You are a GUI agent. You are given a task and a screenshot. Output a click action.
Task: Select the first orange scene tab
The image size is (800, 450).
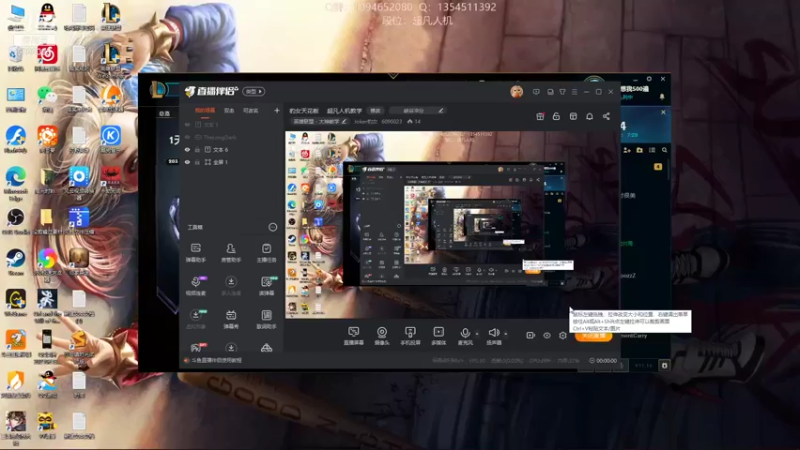(205, 110)
